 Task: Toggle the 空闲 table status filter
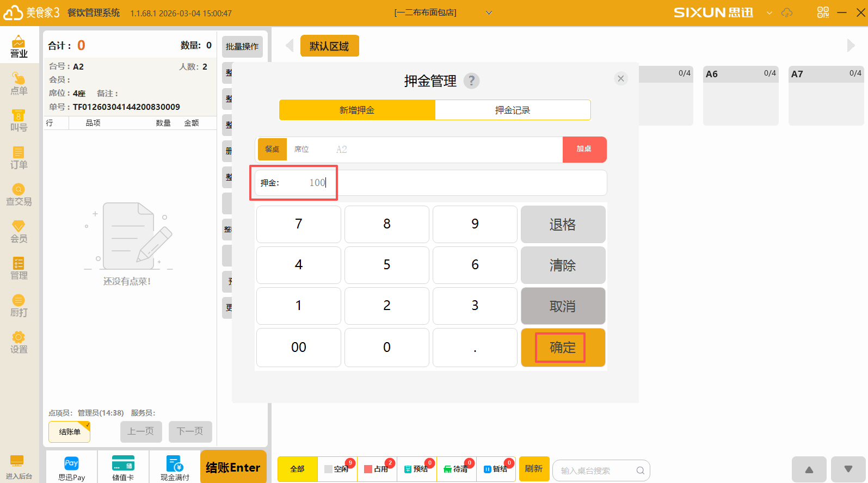tap(337, 469)
